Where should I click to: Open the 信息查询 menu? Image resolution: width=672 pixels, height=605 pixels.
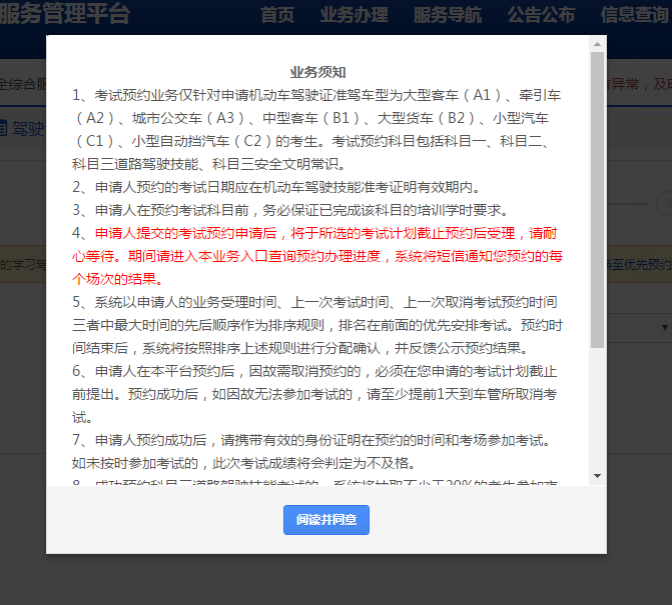(634, 15)
